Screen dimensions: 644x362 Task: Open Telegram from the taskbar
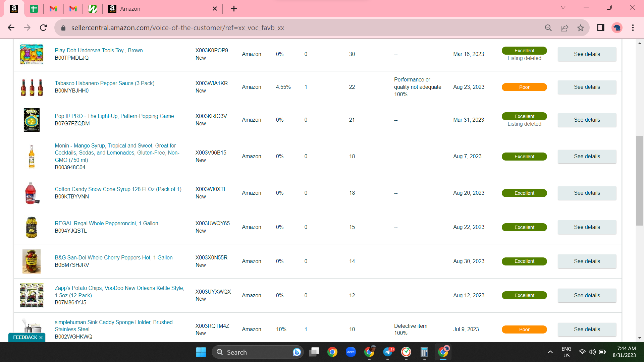point(388,352)
